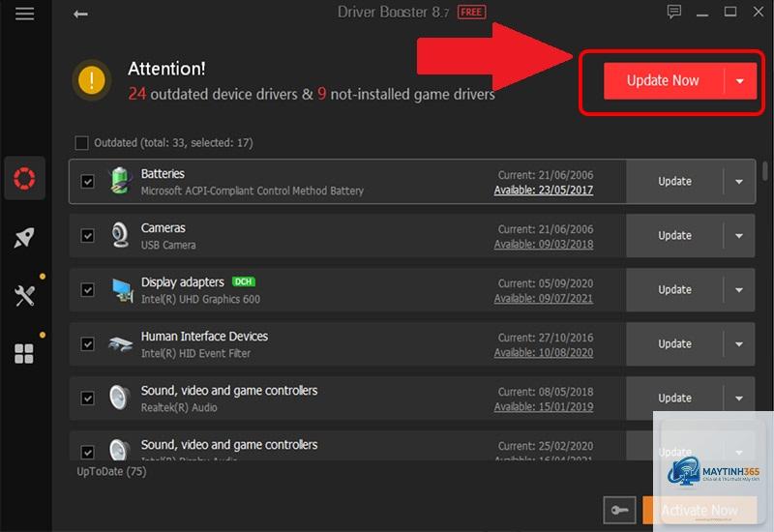Open Human Interface Devices update dropdown
Screen dimensions: 774x532
tap(739, 344)
